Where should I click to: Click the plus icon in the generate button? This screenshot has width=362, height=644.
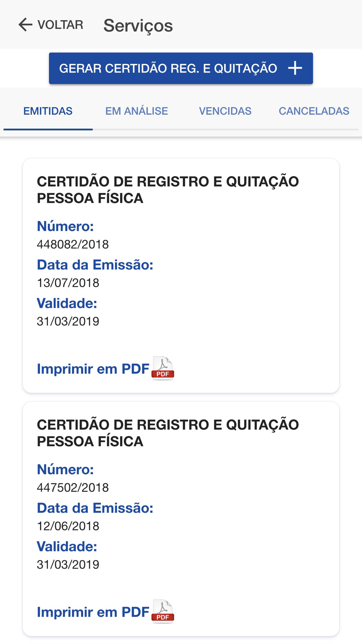[x=295, y=68]
